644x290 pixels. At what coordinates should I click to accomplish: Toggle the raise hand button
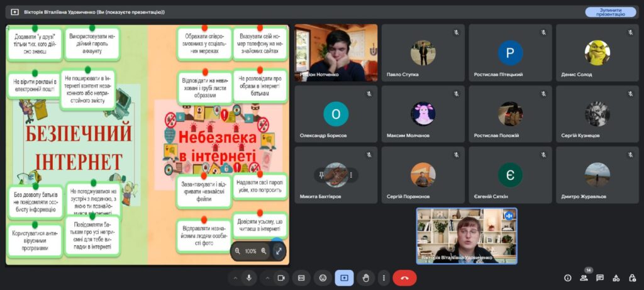(365, 277)
